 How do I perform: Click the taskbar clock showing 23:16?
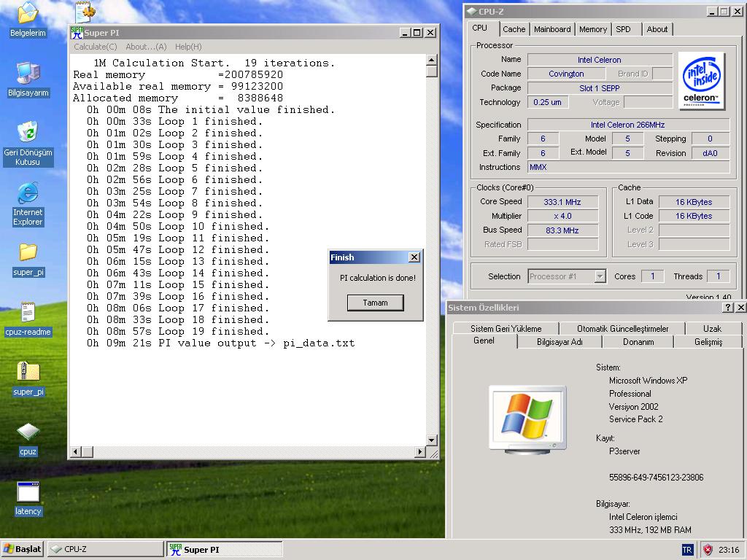(729, 550)
